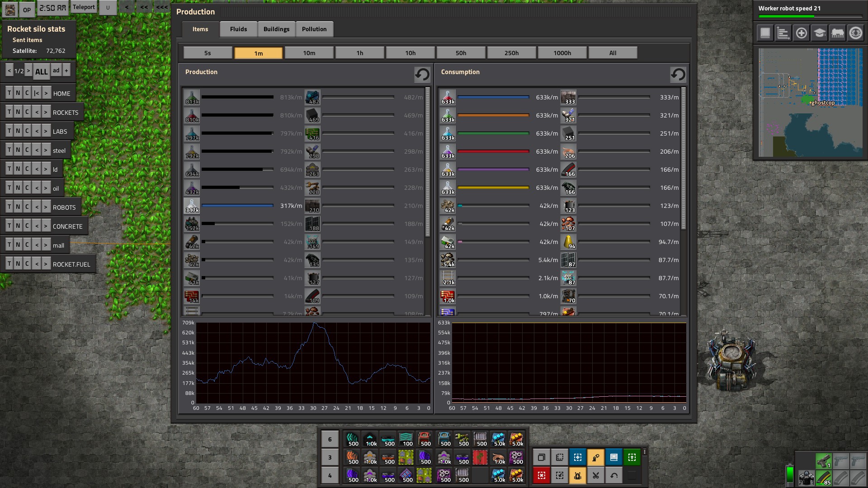868x488 pixels.
Task: Toggle the personal roboport shortcut
Action: (x=577, y=475)
